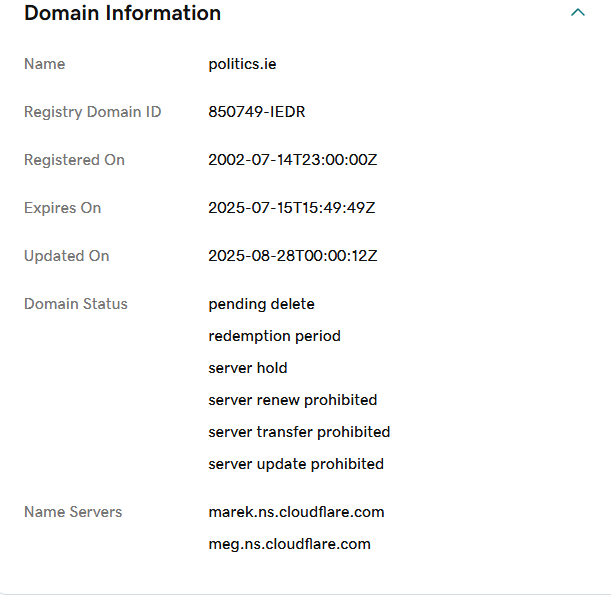Select the 2002-07-14 registration date value
This screenshot has width=611, height=595.
(x=292, y=160)
